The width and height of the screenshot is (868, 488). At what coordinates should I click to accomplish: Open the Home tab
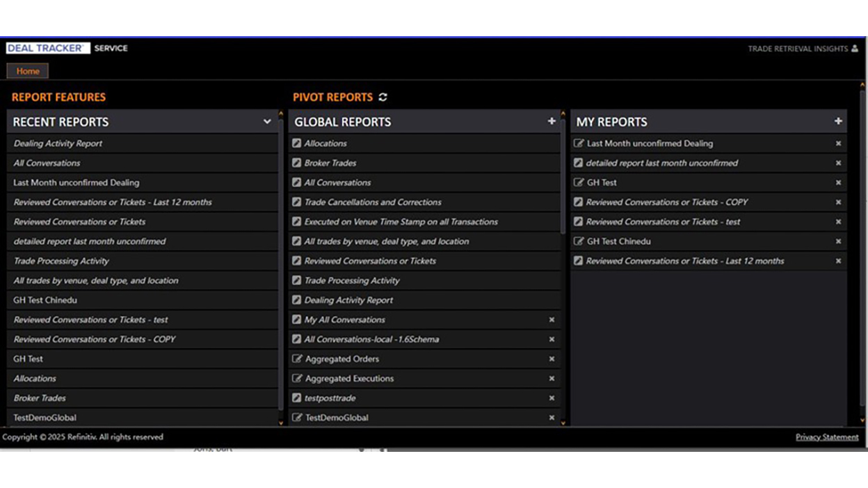coord(28,71)
